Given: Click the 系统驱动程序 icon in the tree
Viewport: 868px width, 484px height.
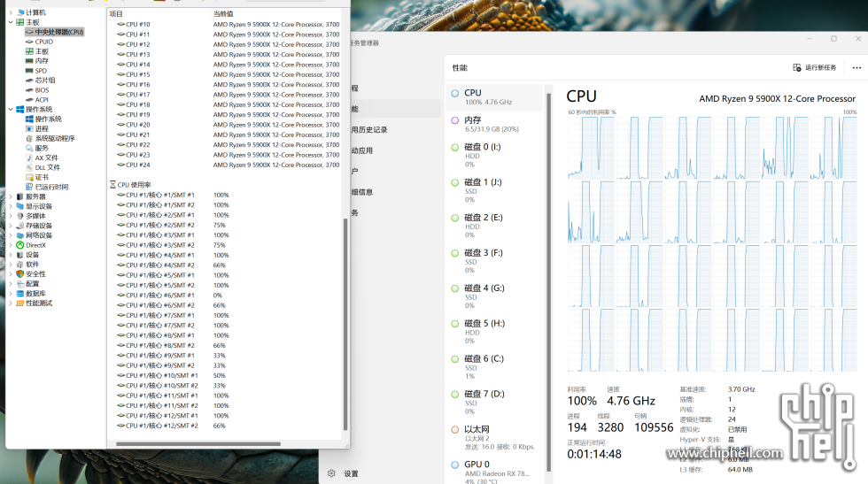Looking at the screenshot, I should pyautogui.click(x=29, y=138).
